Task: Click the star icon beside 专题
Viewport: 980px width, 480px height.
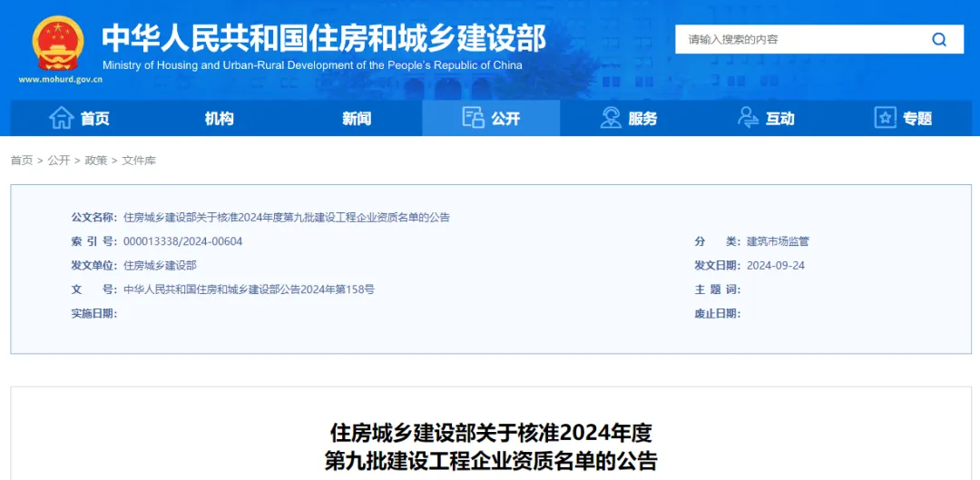Action: pyautogui.click(x=885, y=117)
